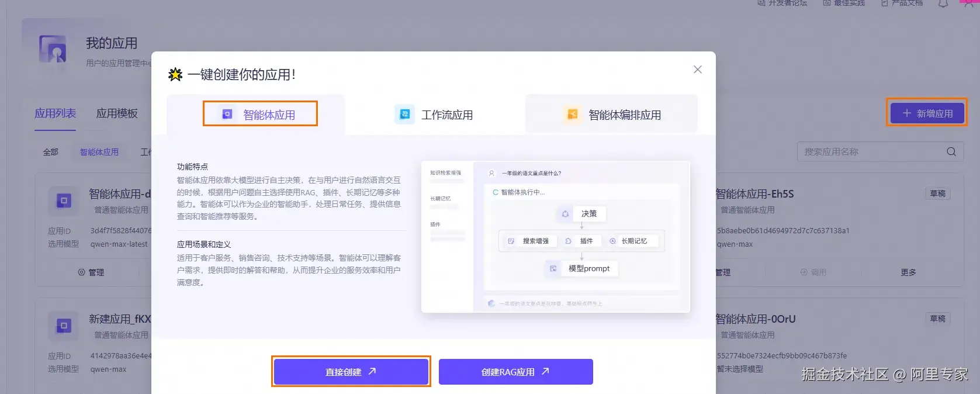Screen dimensions: 980x394
Task: Click the purple icon of 智能体应用-d card
Action: coord(64,201)
